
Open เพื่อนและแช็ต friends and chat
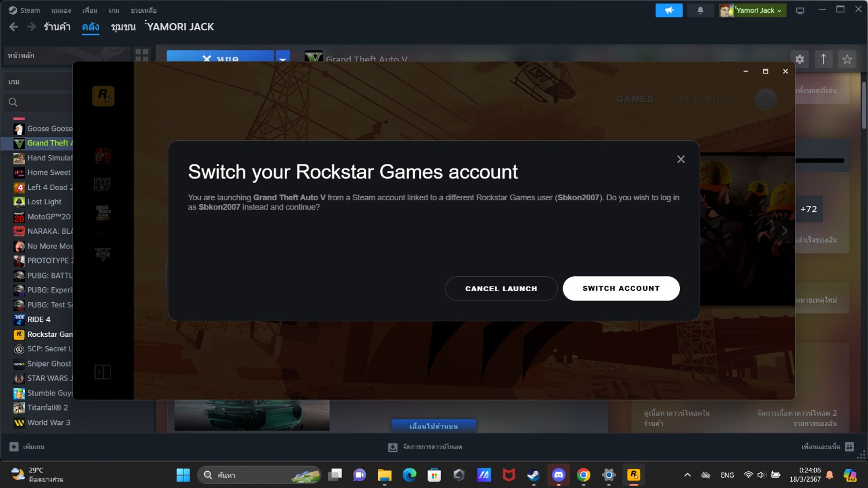click(827, 447)
